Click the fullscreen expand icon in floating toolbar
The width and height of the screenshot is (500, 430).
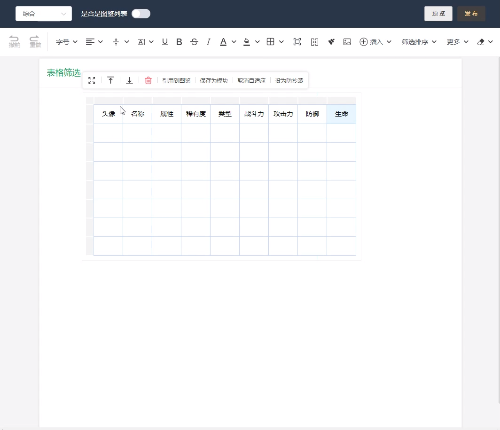[x=92, y=80]
